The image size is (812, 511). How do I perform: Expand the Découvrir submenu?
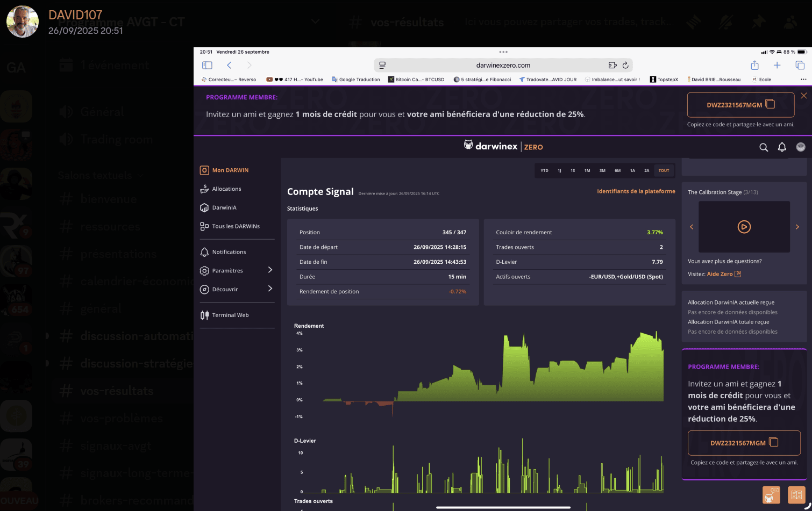(270, 289)
